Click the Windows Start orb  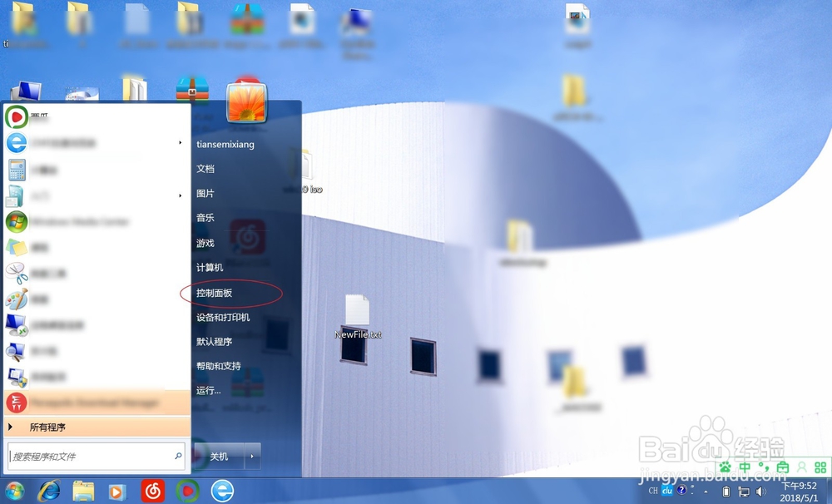tap(14, 491)
